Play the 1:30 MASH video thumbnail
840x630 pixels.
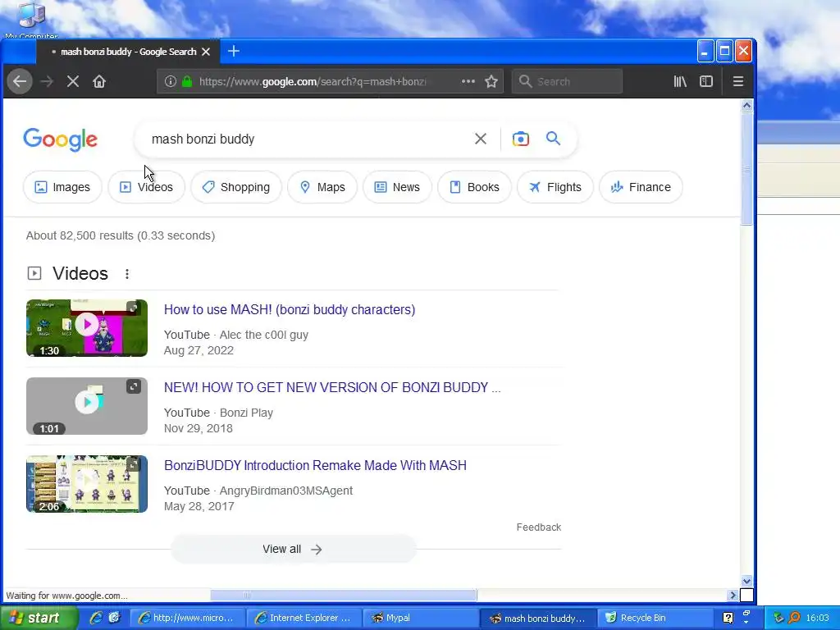click(87, 328)
